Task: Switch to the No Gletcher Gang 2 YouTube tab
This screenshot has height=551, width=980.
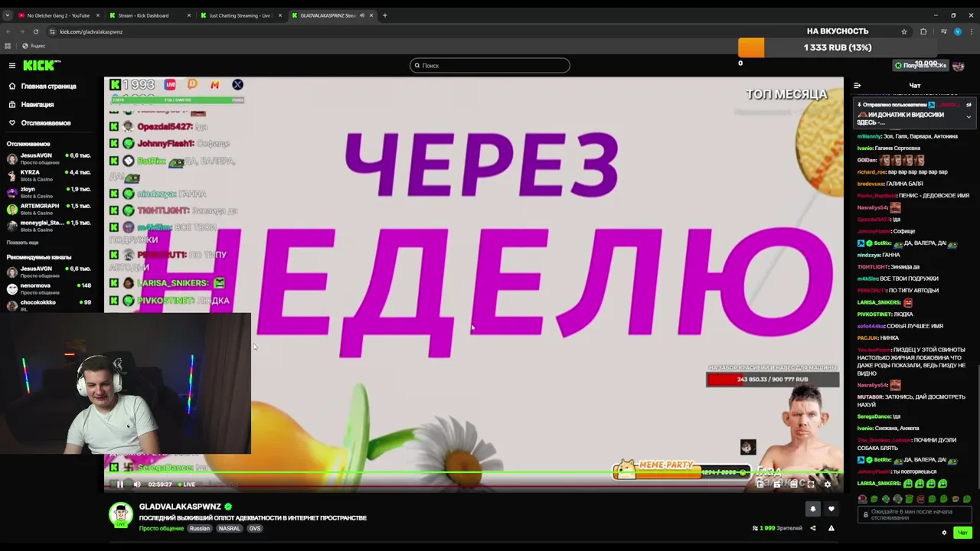Action: [x=58, y=15]
